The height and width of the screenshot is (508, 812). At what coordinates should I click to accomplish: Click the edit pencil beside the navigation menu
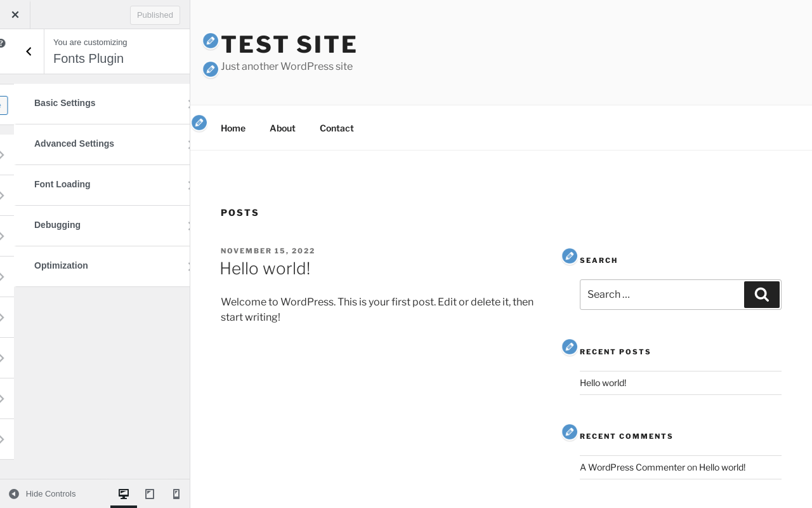click(199, 123)
